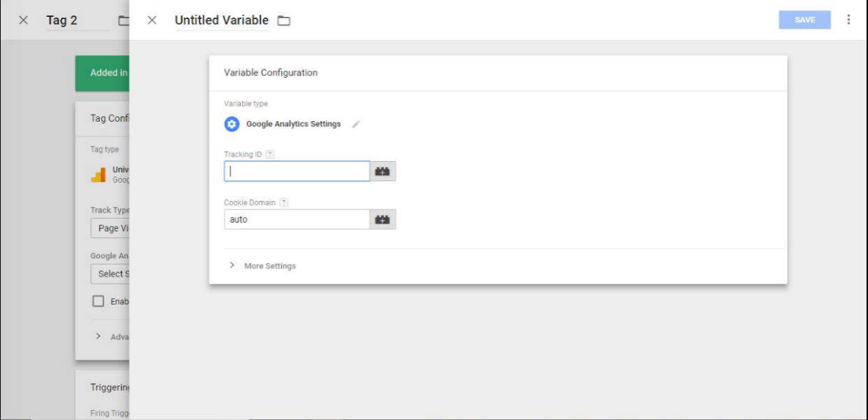
Task: Tick the Enable checkbox in Tag 2 panel
Action: point(99,302)
